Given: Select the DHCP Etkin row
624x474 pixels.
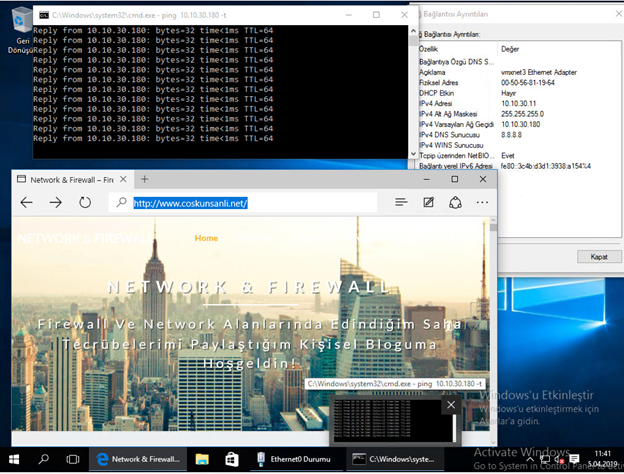Looking at the screenshot, I should pyautogui.click(x=519, y=93).
